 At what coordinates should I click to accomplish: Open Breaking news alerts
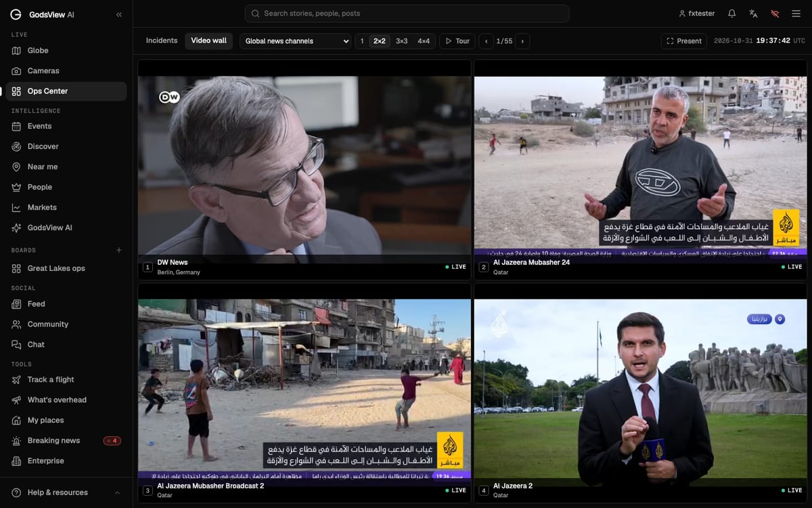tap(66, 440)
